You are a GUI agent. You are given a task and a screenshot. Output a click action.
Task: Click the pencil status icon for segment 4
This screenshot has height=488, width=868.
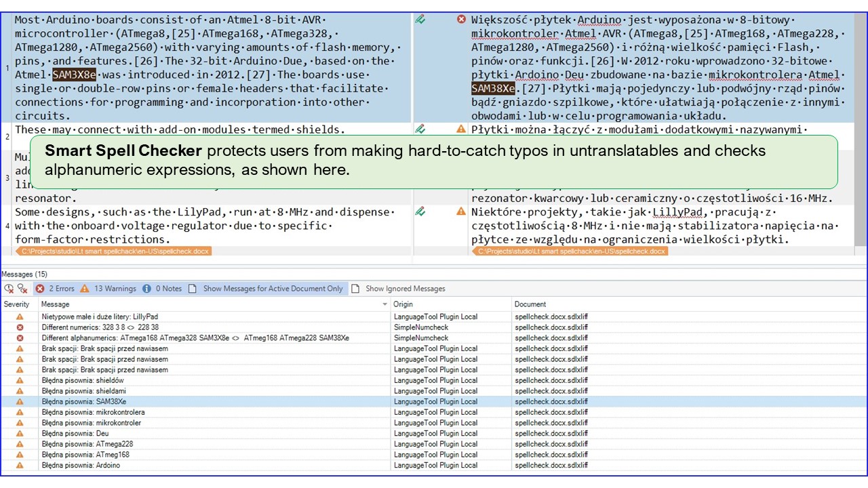tap(420, 211)
